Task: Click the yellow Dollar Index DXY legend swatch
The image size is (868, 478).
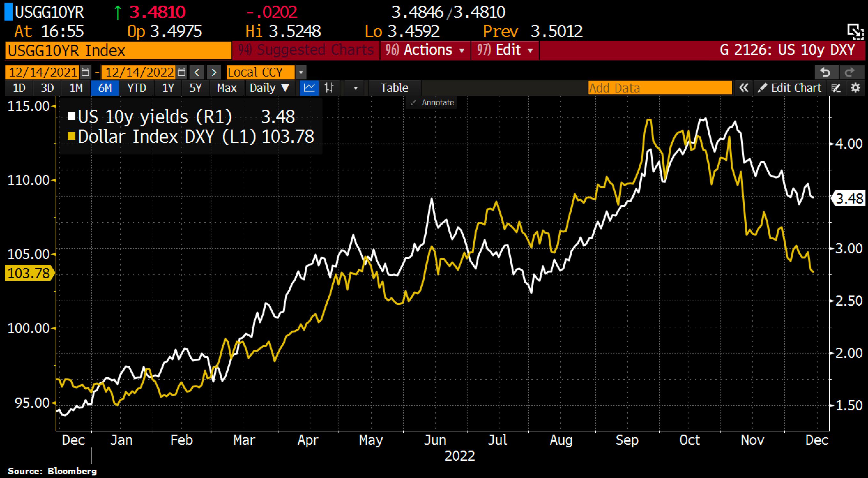Action: [x=71, y=136]
